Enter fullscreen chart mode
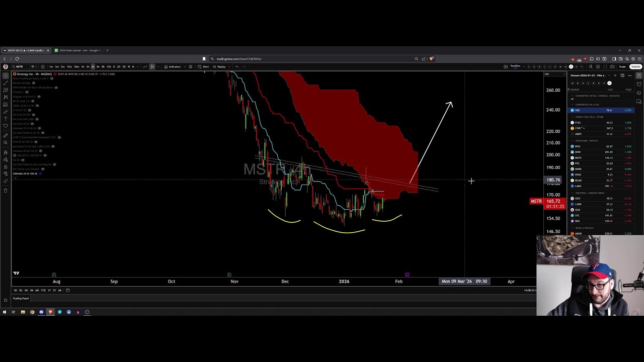The image size is (644, 362). point(605,66)
